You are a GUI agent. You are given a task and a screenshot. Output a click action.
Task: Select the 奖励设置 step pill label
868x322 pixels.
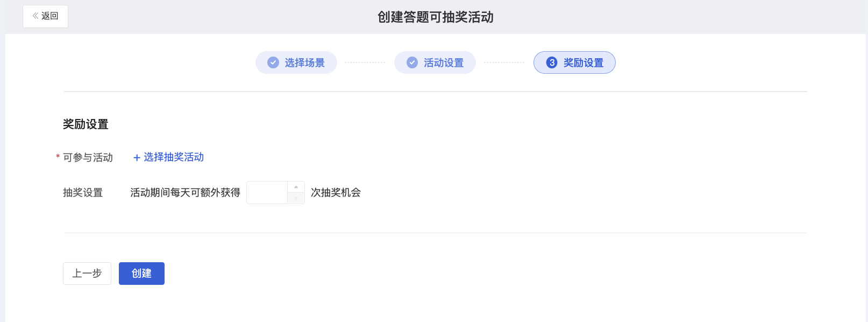click(584, 63)
